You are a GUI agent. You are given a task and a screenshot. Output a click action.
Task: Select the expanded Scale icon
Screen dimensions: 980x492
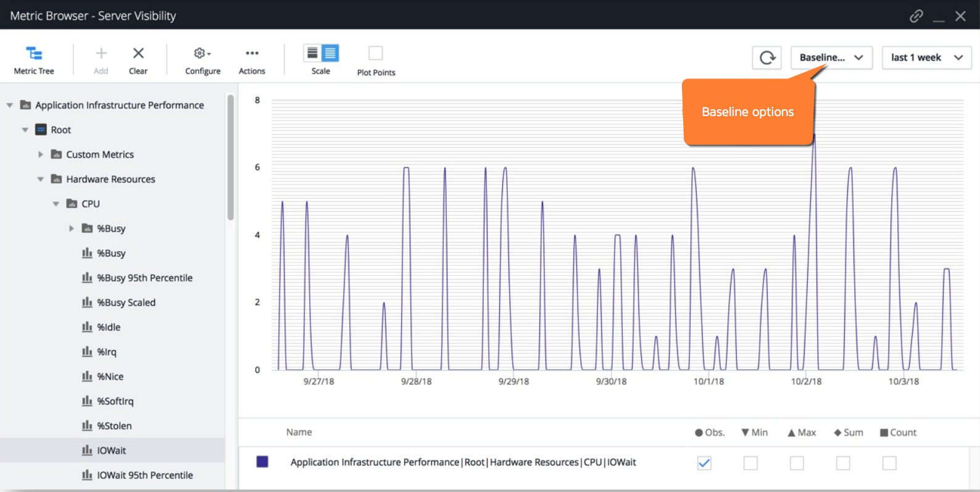click(x=330, y=53)
